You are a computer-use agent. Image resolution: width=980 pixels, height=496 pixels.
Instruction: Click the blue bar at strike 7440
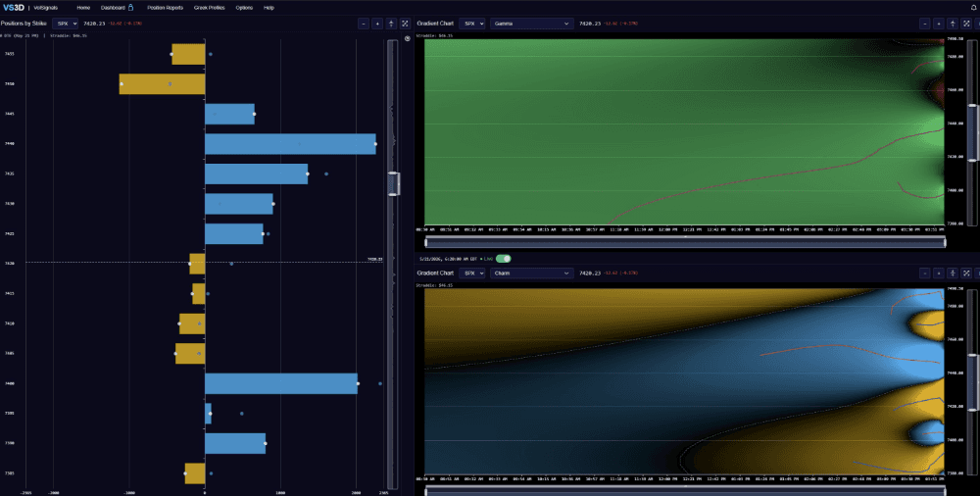coord(290,144)
